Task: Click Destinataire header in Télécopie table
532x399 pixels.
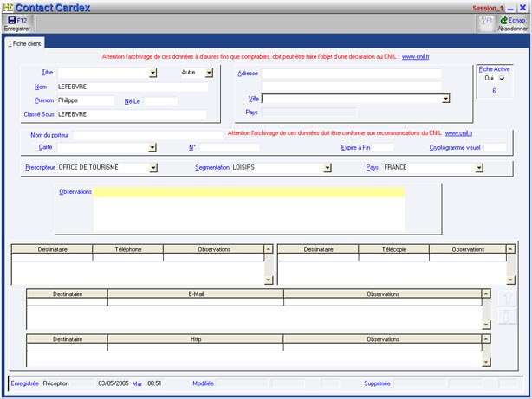Action: (x=318, y=249)
